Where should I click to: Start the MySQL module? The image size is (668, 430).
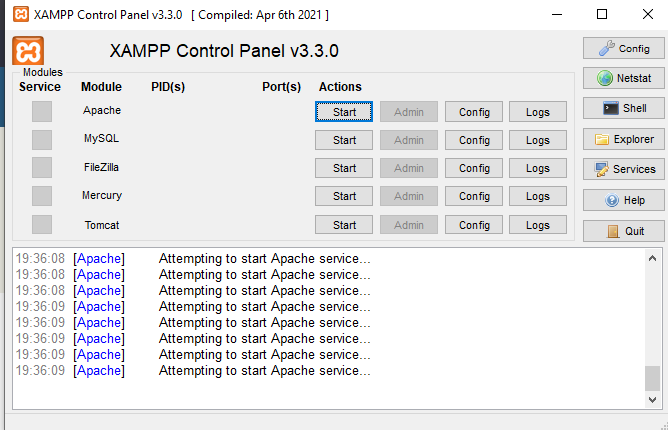tap(344, 140)
